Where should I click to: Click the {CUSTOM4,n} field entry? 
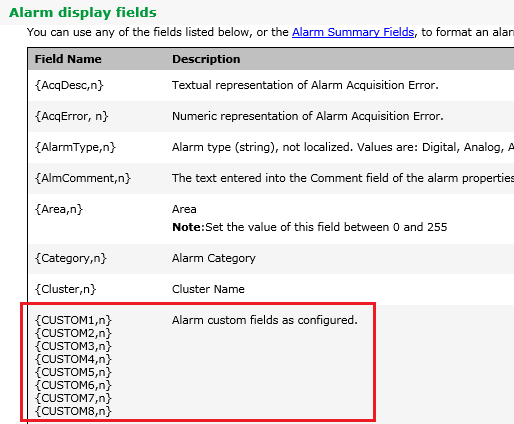[x=73, y=359]
